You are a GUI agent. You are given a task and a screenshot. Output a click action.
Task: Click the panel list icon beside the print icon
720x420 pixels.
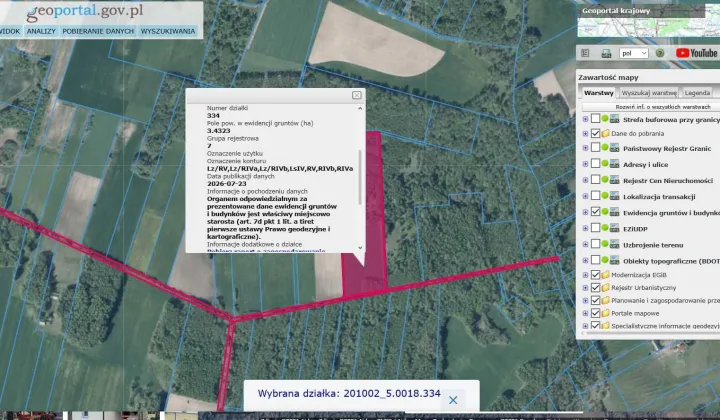click(585, 53)
